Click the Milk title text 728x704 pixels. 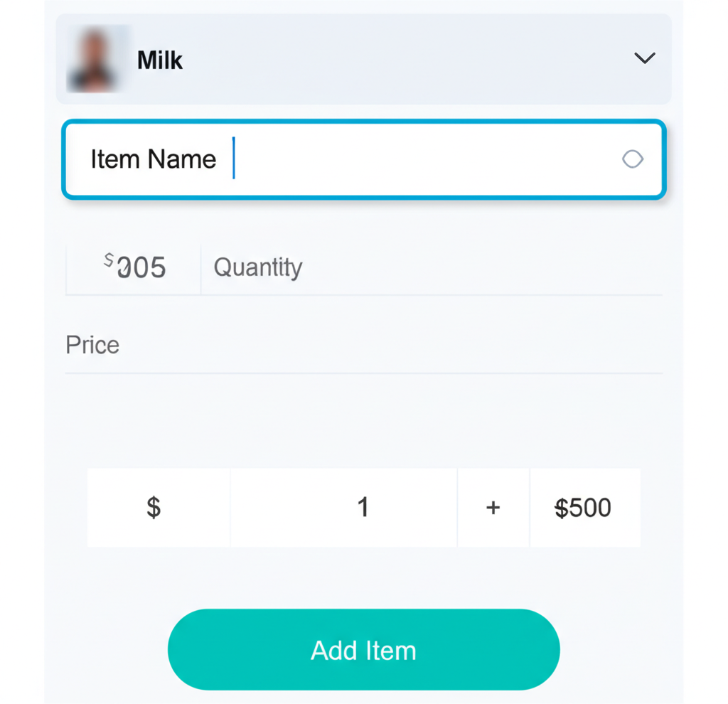pyautogui.click(x=159, y=60)
